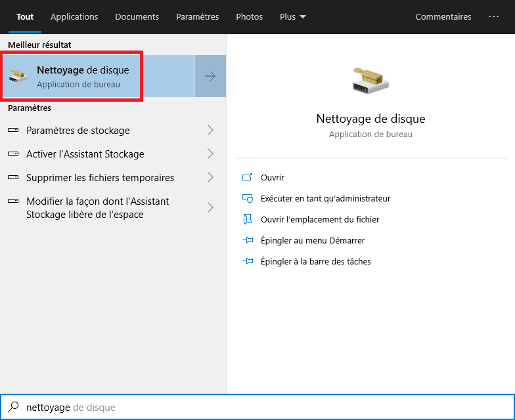This screenshot has height=420, width=515.
Task: Open the Nettoyage de disque best result
Action: [83, 76]
